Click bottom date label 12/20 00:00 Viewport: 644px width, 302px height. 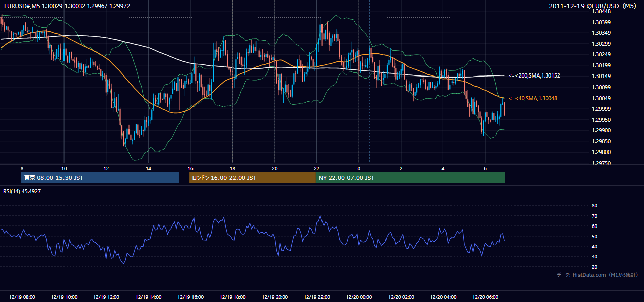click(x=359, y=297)
